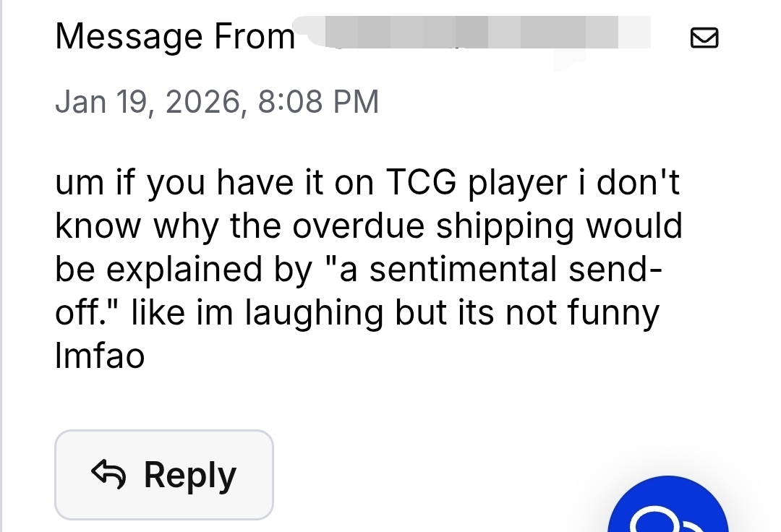Screen dimensions: 781x532
Task: Click the envelope icon beside the sender
Action: click(x=704, y=37)
